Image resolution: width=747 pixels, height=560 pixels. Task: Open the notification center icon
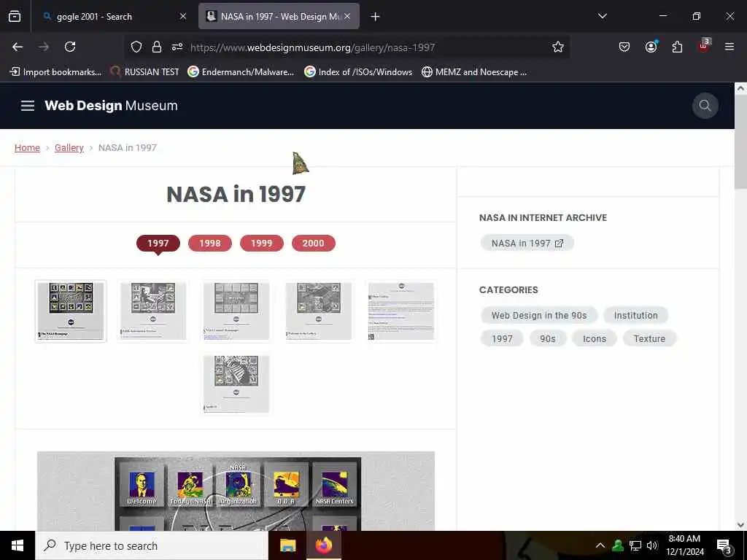(x=724, y=546)
